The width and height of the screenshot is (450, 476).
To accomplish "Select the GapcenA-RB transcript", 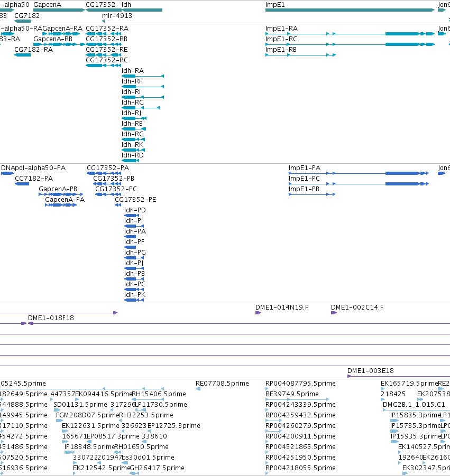I will click(53, 39).
